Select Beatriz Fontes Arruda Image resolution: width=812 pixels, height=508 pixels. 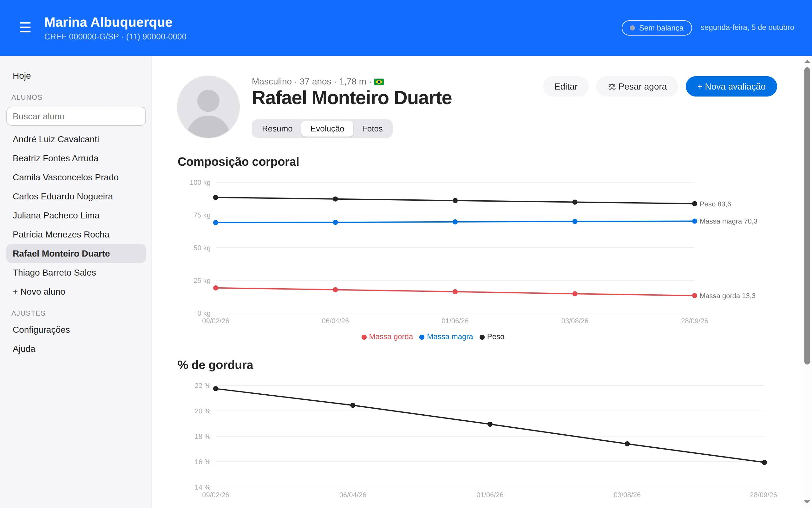click(76, 158)
